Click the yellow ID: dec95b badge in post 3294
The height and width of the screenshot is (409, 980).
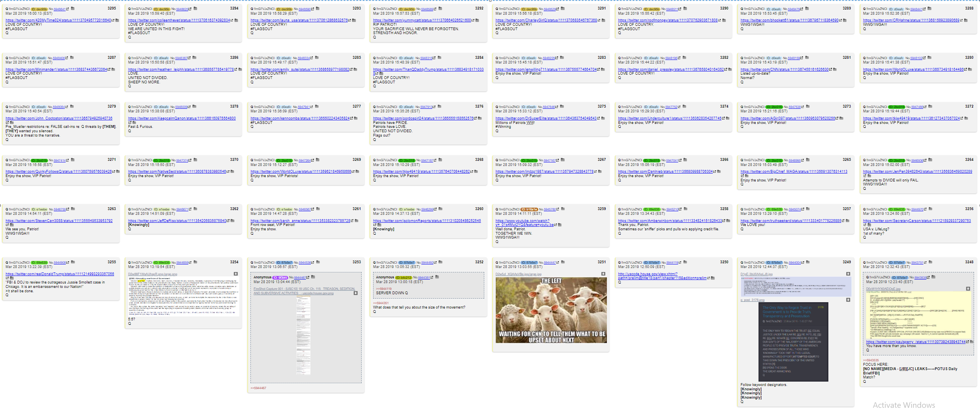[162, 9]
